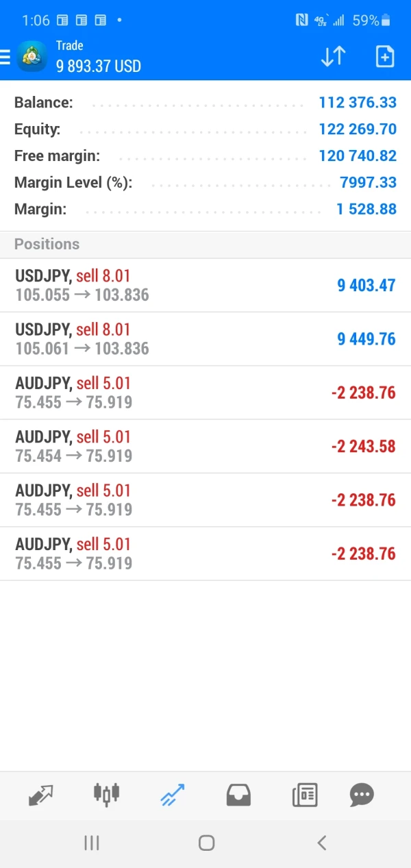Tap the MetaTrader app logo icon
The height and width of the screenshot is (868, 411).
[x=32, y=56]
